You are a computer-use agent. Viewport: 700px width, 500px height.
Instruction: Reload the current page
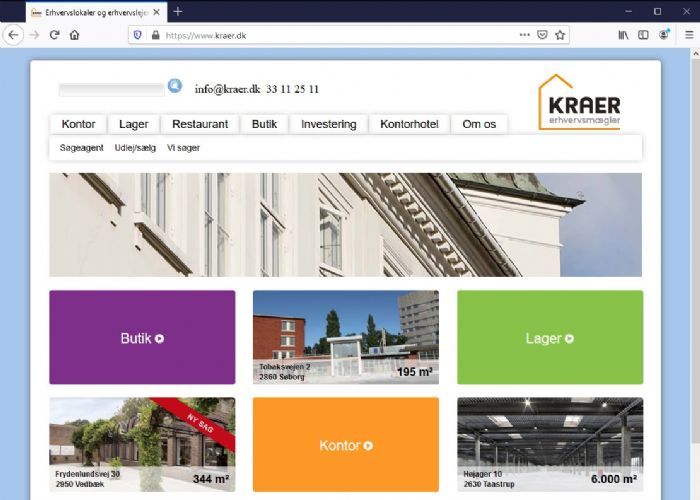pyautogui.click(x=54, y=35)
